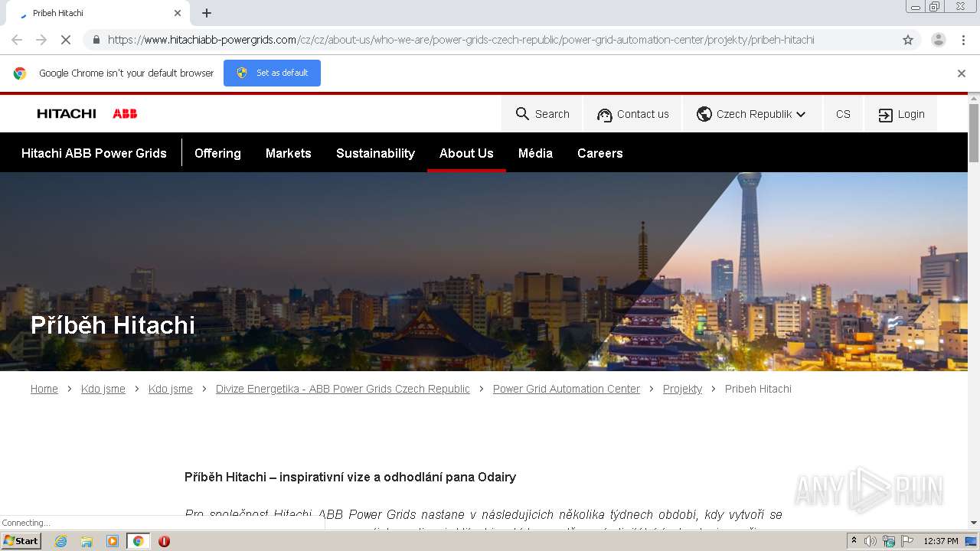The width and height of the screenshot is (980, 551).
Task: Click the Action Center flag icon
Action: 907,541
